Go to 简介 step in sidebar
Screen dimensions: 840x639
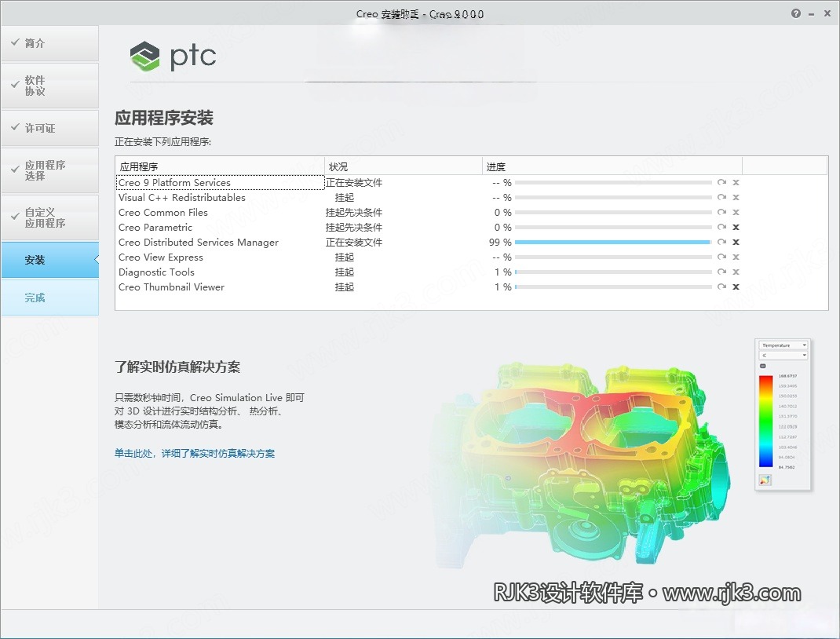49,43
